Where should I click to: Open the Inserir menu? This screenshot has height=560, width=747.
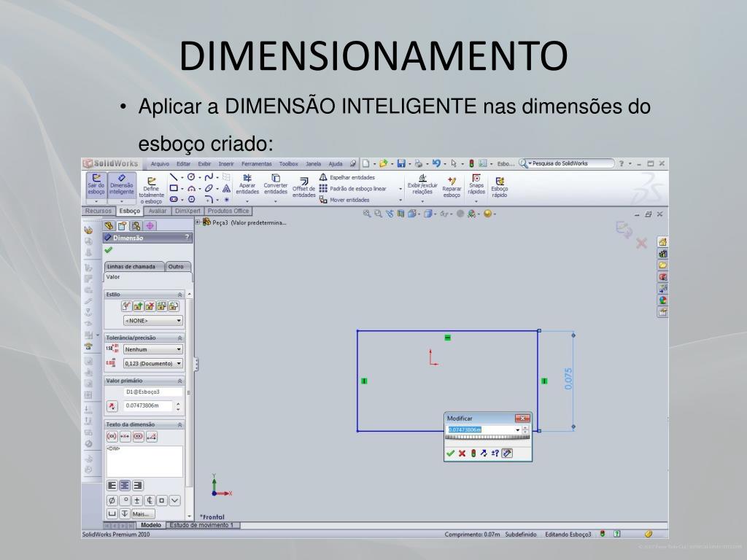tap(226, 164)
